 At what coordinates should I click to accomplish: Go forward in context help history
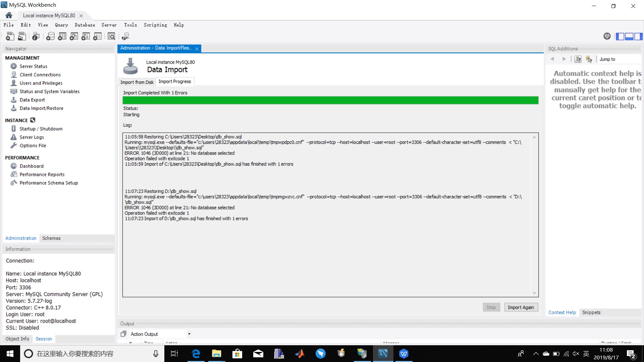click(564, 59)
